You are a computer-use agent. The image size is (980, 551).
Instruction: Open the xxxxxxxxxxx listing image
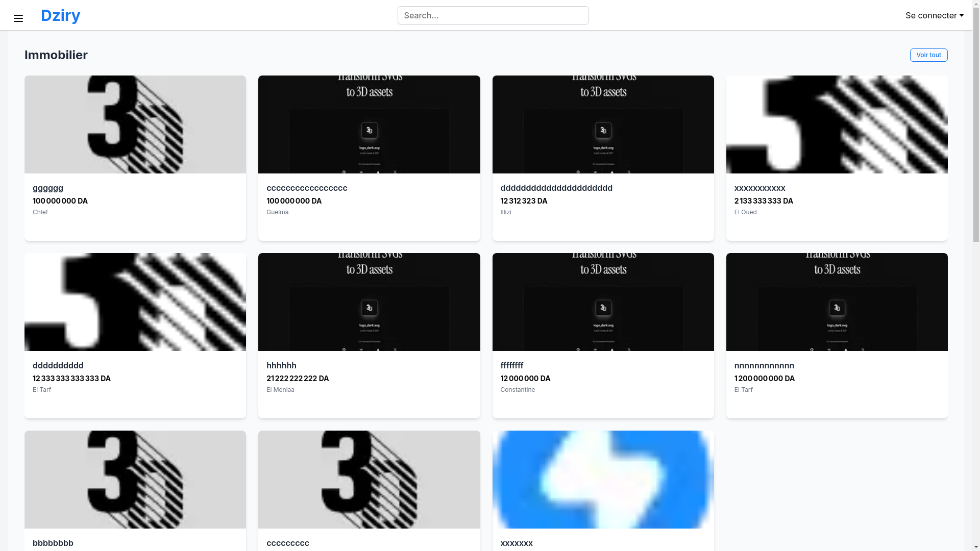(x=837, y=124)
